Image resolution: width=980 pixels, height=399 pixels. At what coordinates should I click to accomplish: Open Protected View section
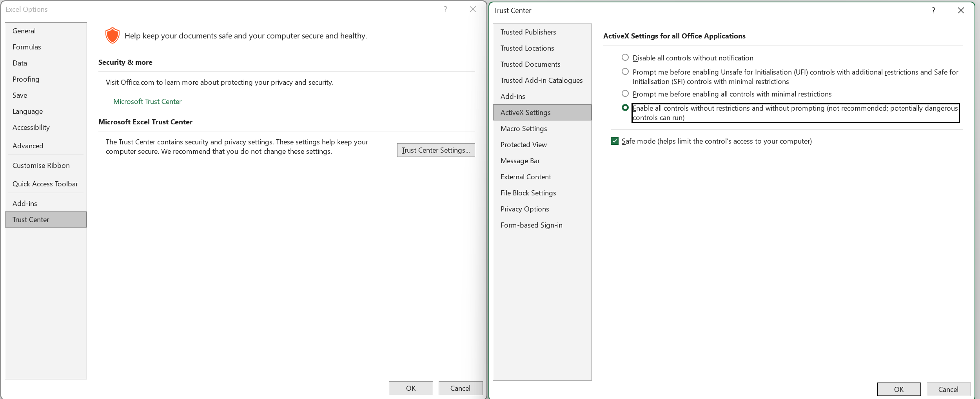pyautogui.click(x=542, y=145)
